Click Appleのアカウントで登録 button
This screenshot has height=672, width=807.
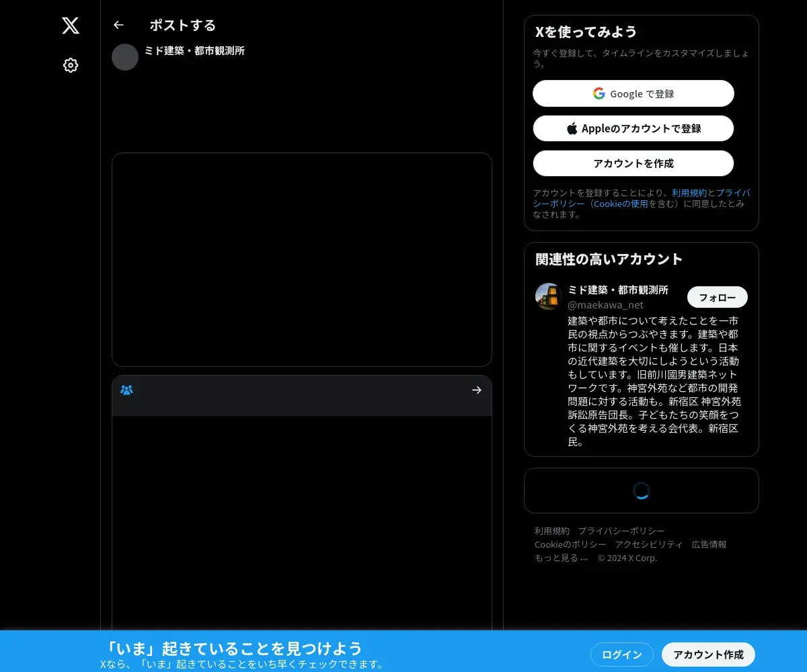coord(633,128)
